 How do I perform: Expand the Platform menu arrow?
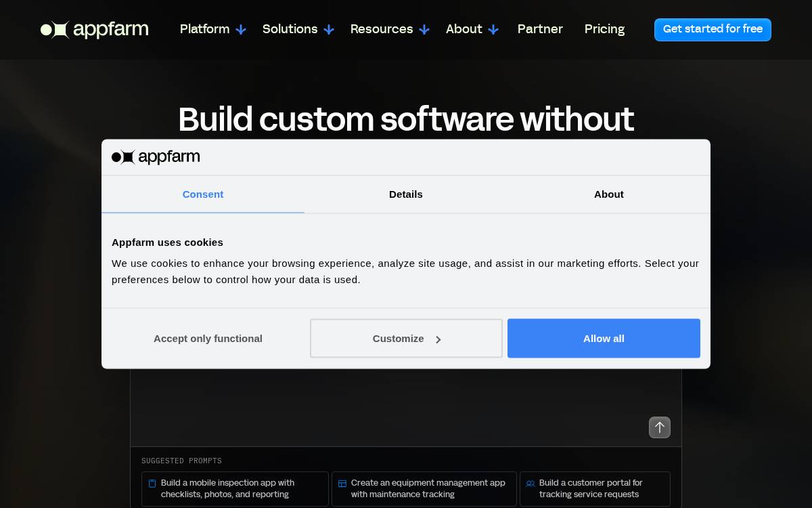(241, 30)
